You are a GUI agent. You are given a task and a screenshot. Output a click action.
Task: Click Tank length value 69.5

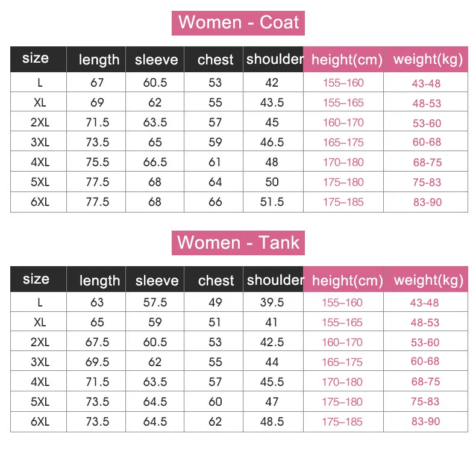(98, 362)
